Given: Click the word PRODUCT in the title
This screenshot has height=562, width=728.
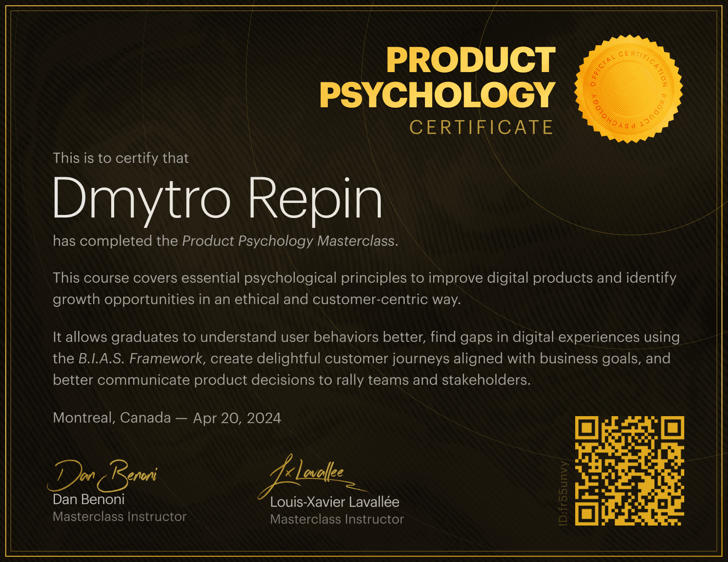Looking at the screenshot, I should tap(470, 60).
